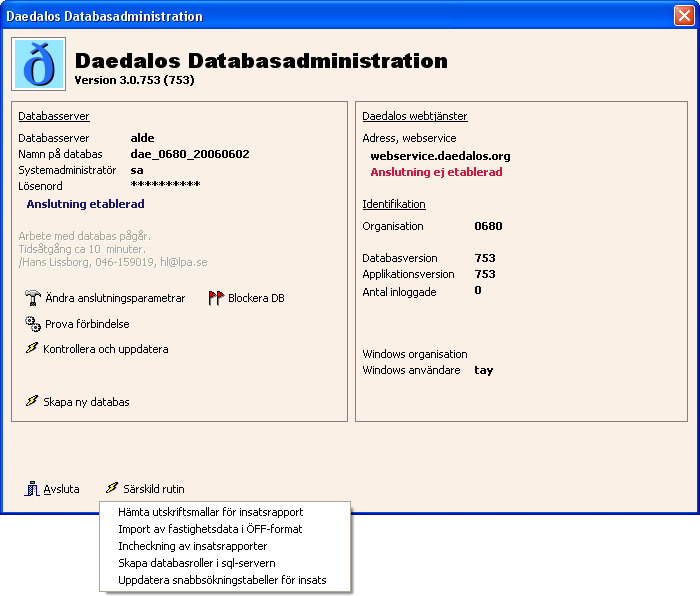The image size is (700, 596).
Task: Click red Anslutning ej etablerad status
Action: click(436, 172)
